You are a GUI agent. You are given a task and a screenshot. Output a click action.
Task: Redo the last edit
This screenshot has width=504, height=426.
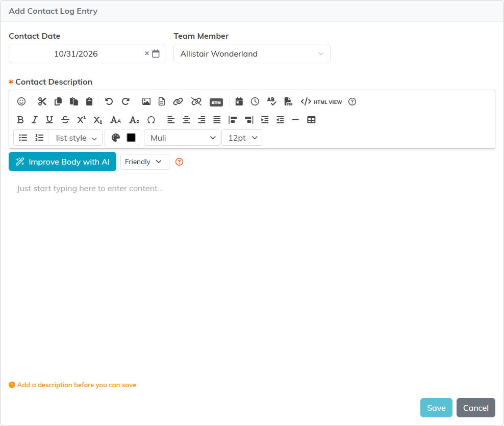click(125, 101)
